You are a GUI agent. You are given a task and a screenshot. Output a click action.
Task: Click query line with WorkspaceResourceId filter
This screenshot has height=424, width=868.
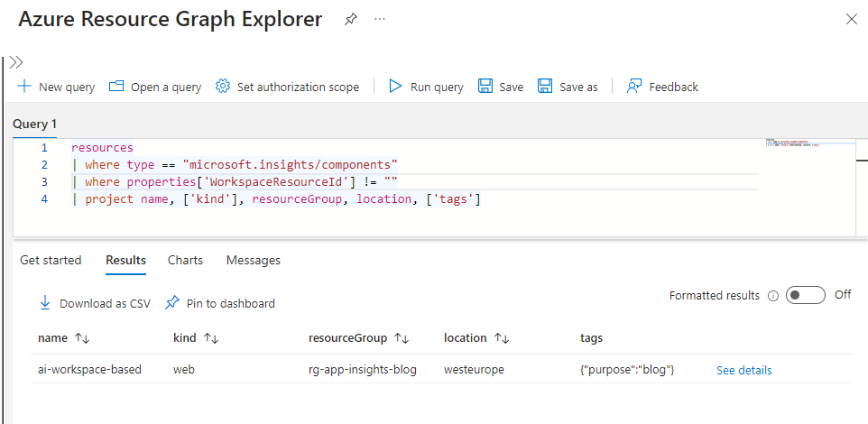(x=235, y=182)
